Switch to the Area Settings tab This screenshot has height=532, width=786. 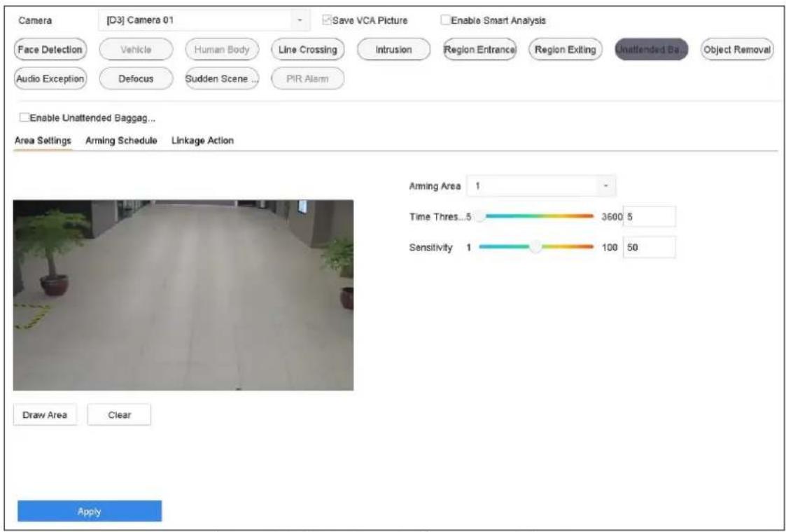pyautogui.click(x=43, y=141)
